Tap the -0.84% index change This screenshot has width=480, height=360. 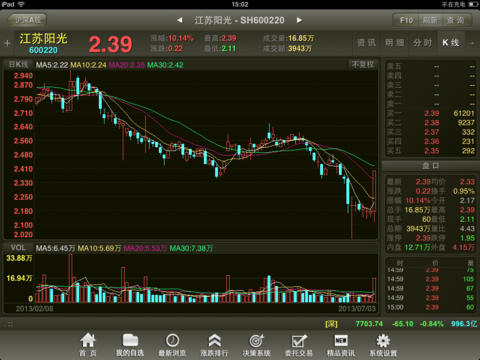pos(432,324)
